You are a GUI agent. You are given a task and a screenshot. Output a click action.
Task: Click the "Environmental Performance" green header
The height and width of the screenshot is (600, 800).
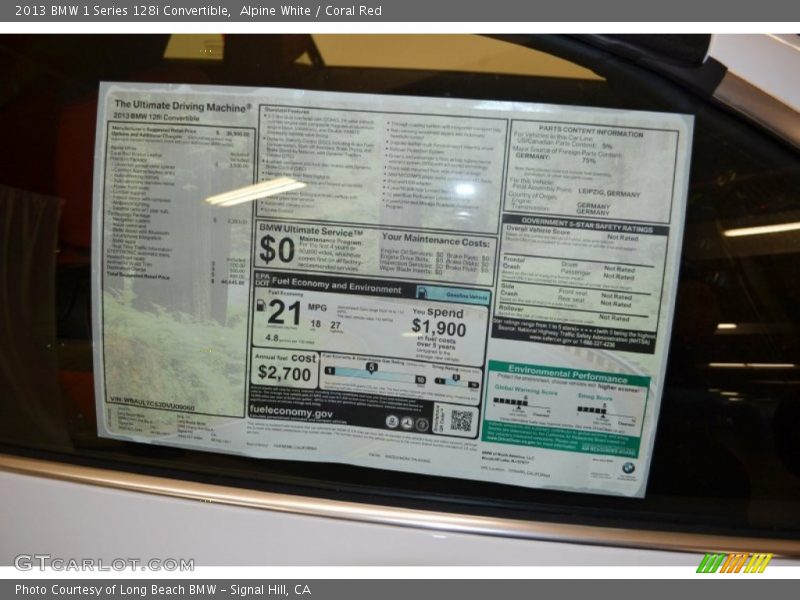567,373
